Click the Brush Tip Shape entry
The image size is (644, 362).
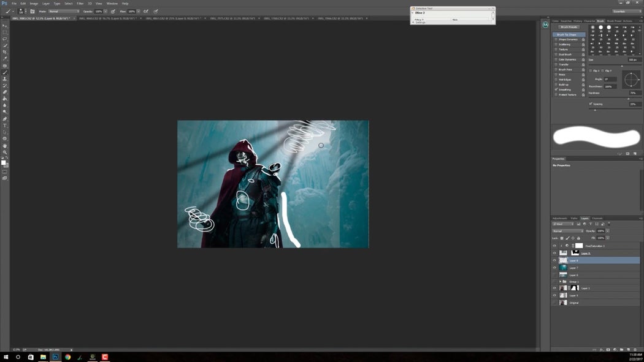(x=567, y=34)
